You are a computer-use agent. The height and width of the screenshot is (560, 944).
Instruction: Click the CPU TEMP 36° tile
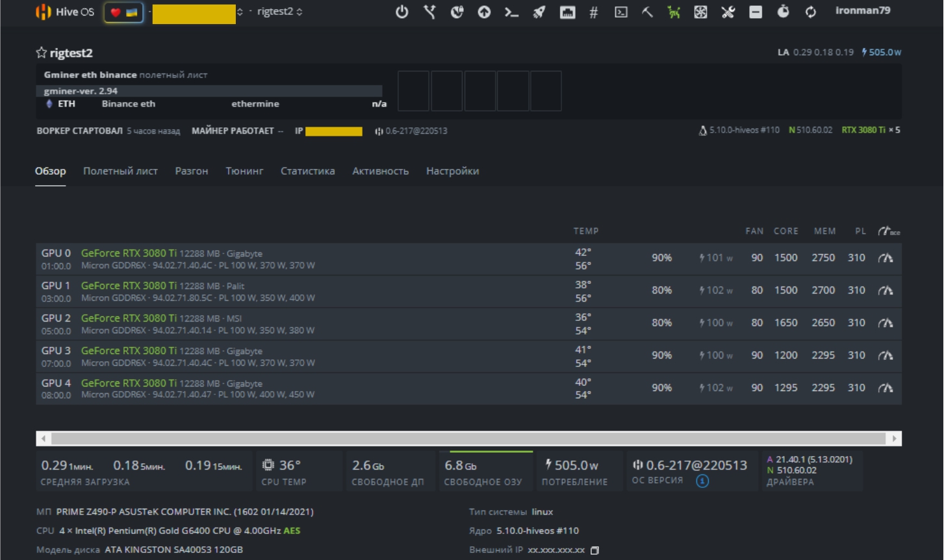pos(299,472)
